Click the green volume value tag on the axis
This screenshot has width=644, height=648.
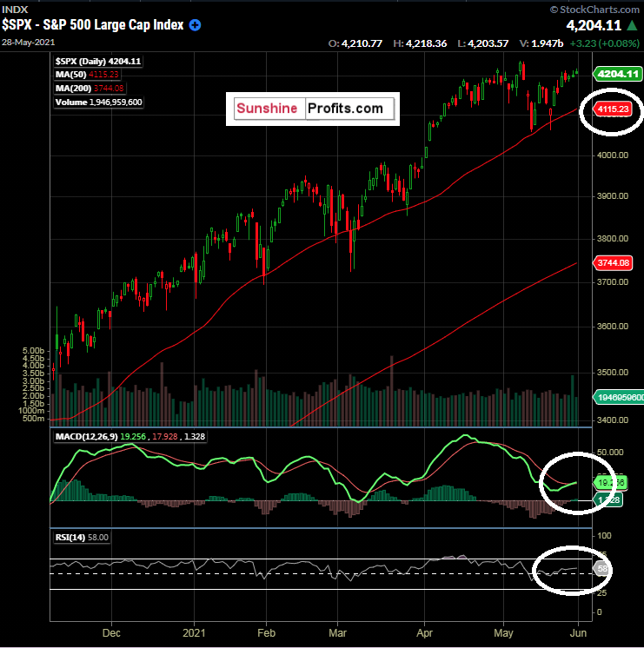619,397
